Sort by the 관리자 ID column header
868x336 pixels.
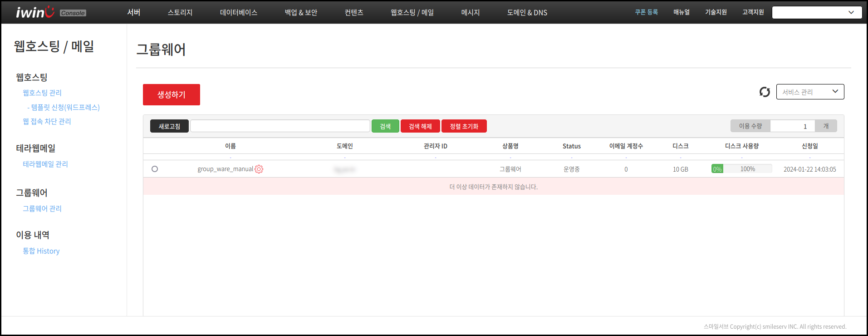tap(436, 146)
